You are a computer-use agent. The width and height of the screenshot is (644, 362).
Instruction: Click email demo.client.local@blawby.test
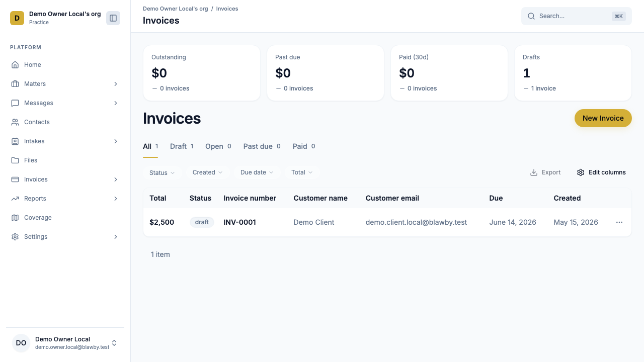point(416,222)
